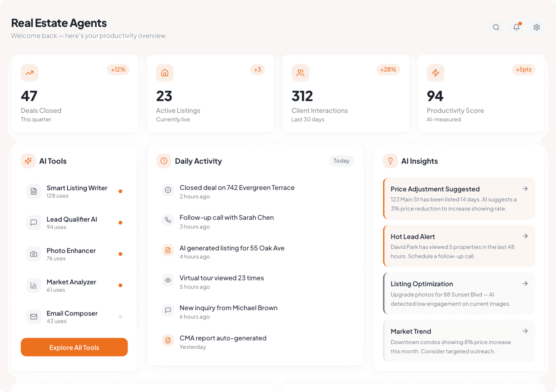Click the Daily Activity clock icon
Image resolution: width=556 pixels, height=392 pixels.
click(163, 161)
